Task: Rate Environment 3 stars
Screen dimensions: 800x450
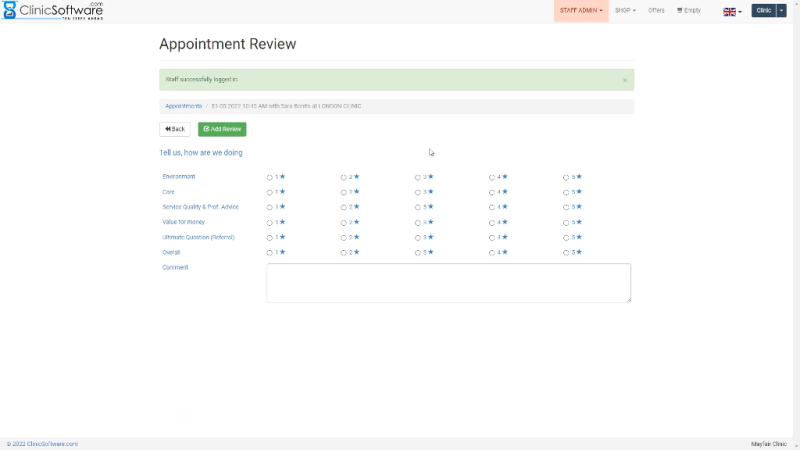Action: click(418, 178)
